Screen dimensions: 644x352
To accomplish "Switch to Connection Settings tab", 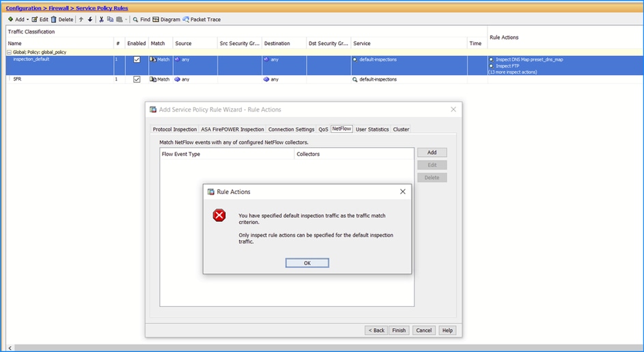I will pyautogui.click(x=291, y=129).
